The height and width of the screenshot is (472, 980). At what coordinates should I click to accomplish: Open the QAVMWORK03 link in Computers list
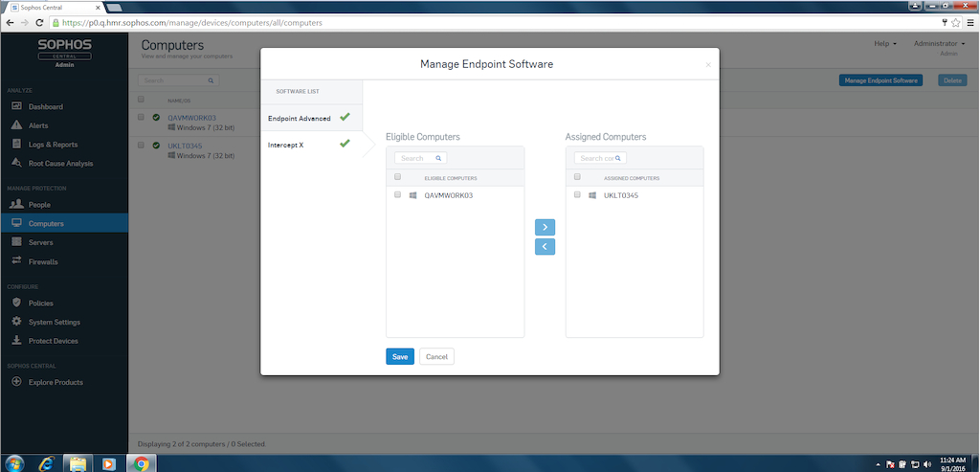191,118
